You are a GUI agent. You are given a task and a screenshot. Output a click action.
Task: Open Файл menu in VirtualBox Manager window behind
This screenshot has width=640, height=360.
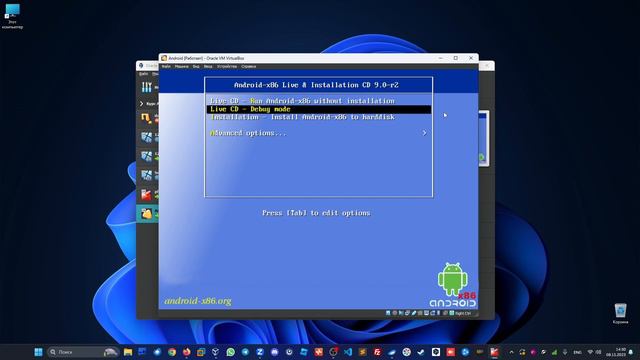tap(144, 74)
